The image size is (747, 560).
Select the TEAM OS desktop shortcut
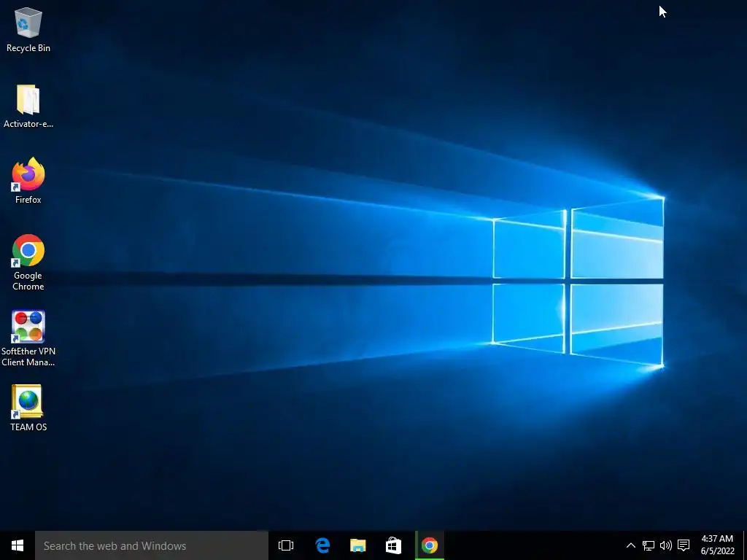28,408
